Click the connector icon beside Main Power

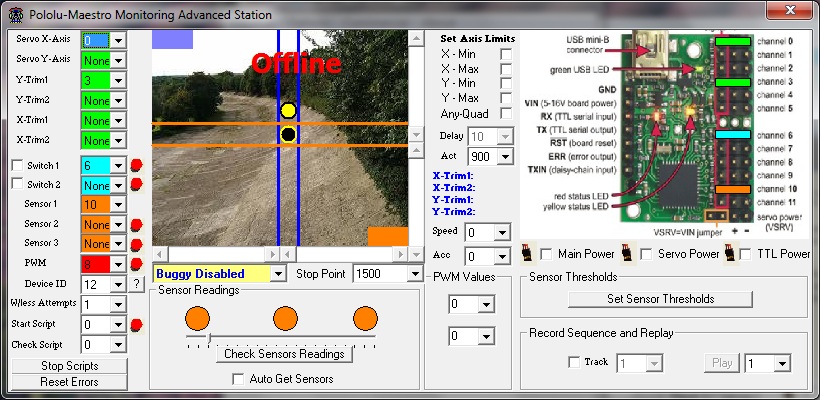[527, 254]
